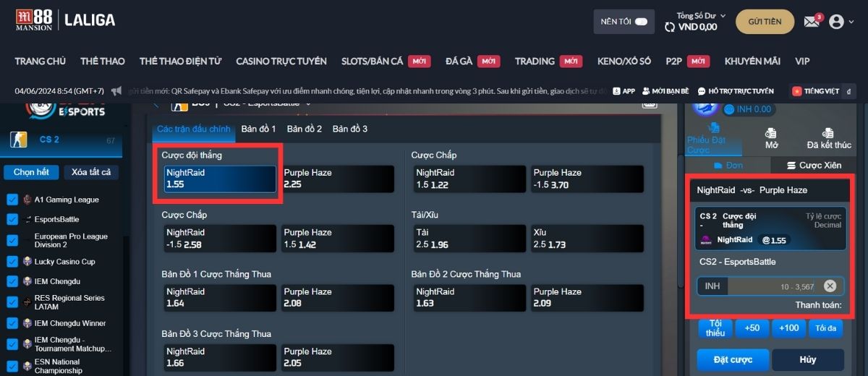Uncheck European Pro League Division 2 checkbox

click(x=12, y=241)
